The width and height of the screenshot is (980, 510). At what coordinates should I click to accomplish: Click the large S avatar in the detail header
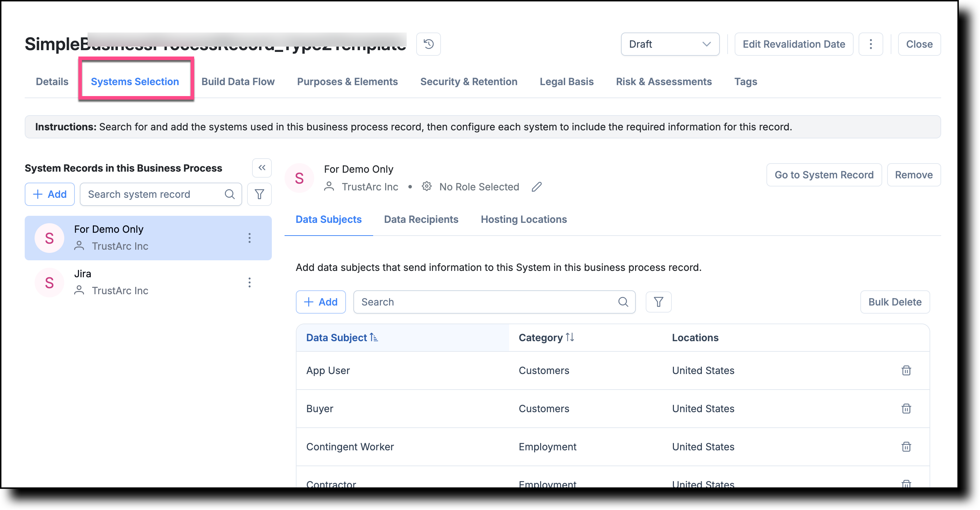[x=299, y=178]
